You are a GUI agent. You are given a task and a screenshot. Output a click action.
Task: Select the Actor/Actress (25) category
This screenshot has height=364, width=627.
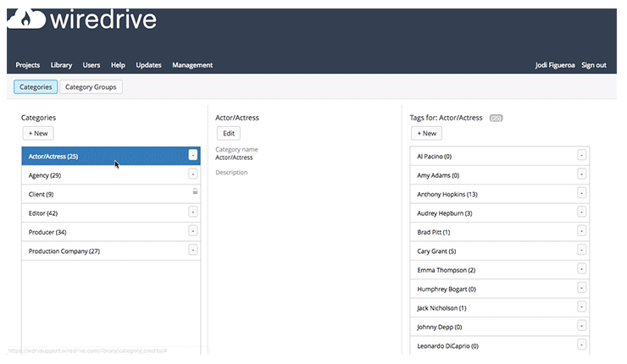111,157
